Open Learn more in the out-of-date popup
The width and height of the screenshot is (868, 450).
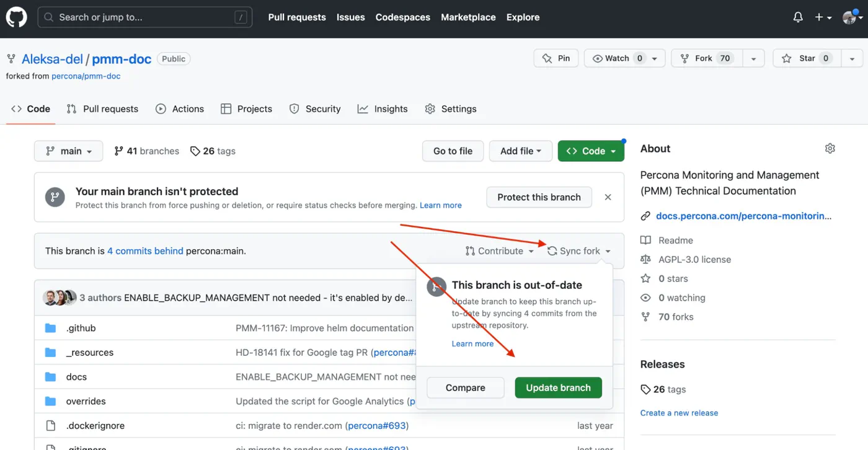tap(473, 344)
